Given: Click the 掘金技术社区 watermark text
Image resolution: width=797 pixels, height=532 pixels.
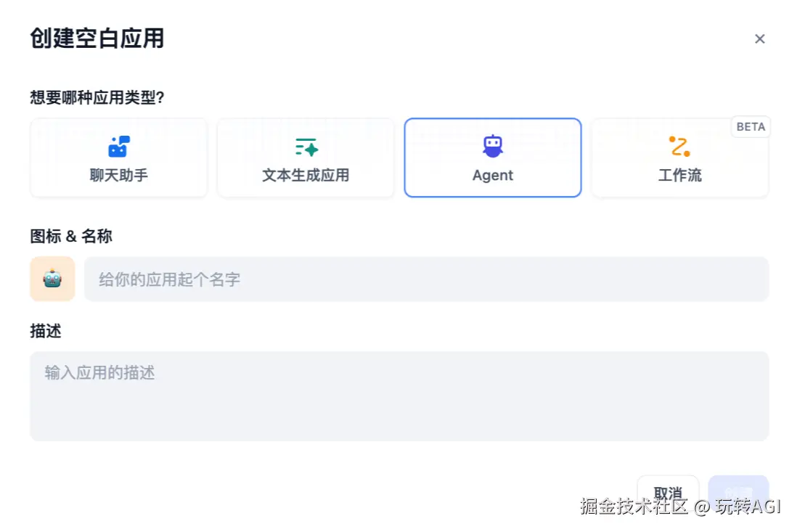Looking at the screenshot, I should pyautogui.click(x=634, y=507).
